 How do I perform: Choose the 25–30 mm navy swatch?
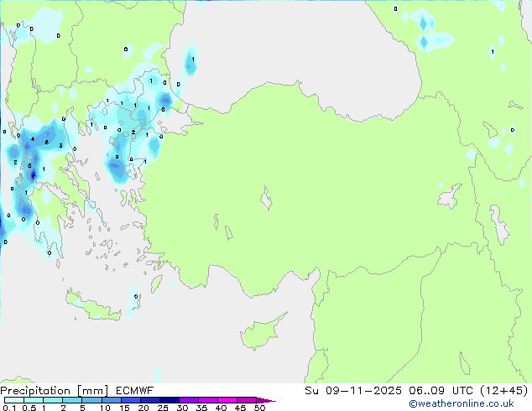pos(170,400)
